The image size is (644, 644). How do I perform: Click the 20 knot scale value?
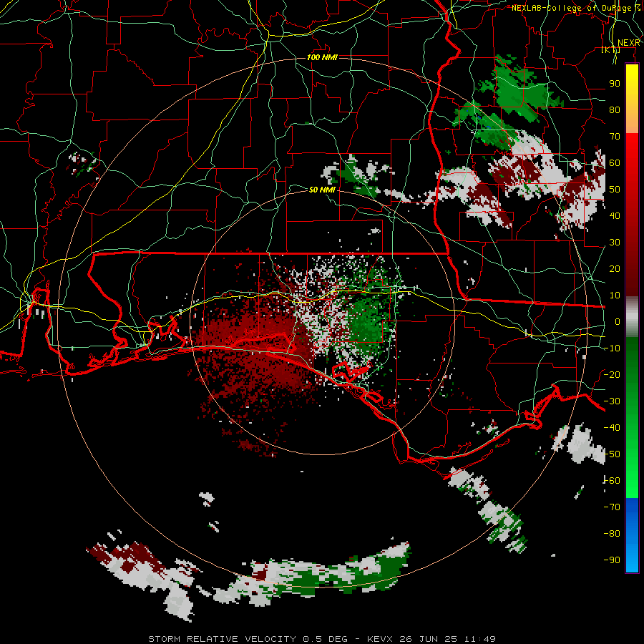[x=615, y=268]
